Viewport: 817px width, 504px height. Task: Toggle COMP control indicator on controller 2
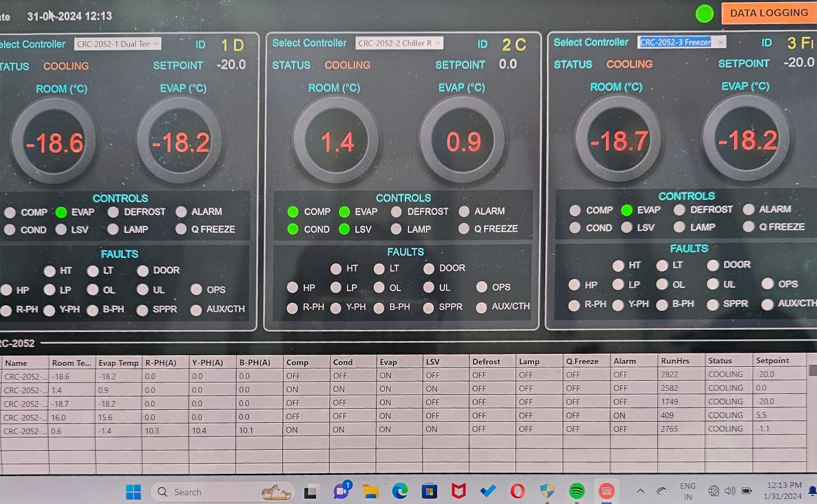[293, 212]
